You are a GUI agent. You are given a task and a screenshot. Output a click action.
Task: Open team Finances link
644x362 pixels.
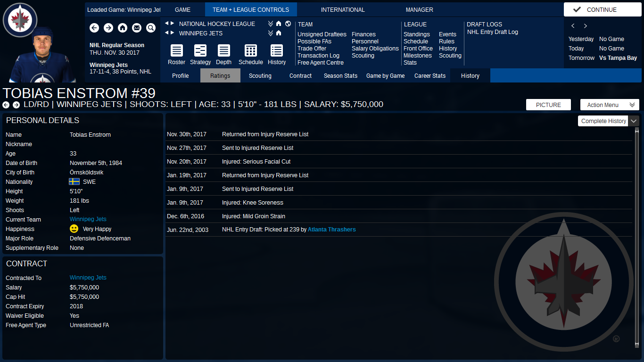click(x=363, y=34)
